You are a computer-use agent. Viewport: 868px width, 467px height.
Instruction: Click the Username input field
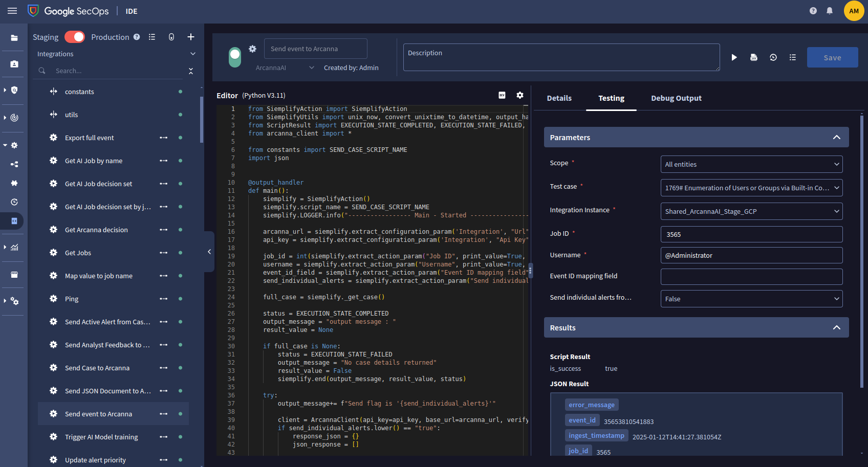(751, 255)
